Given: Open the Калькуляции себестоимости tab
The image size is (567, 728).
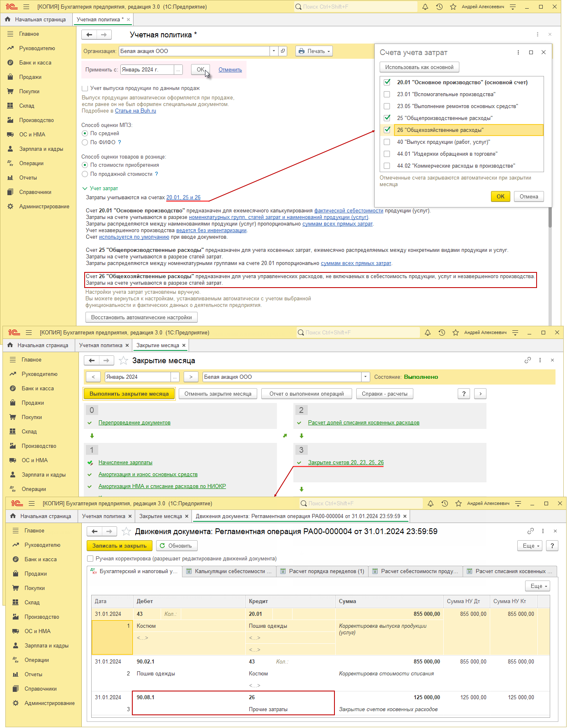Looking at the screenshot, I should point(229,571).
